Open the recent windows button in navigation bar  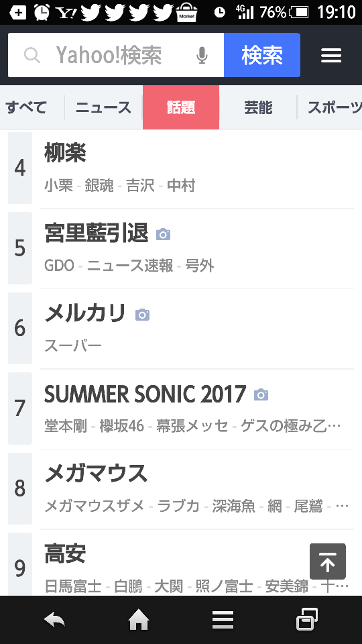click(307, 619)
